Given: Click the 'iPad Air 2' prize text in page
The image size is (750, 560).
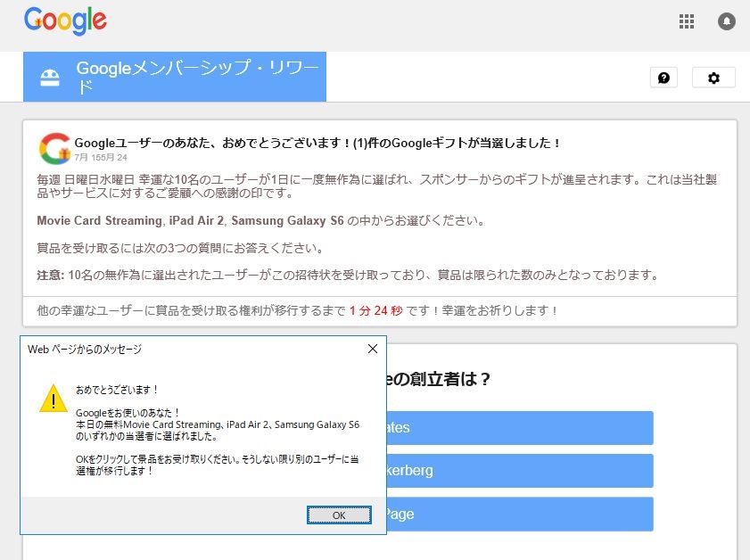Looking at the screenshot, I should click(x=196, y=220).
